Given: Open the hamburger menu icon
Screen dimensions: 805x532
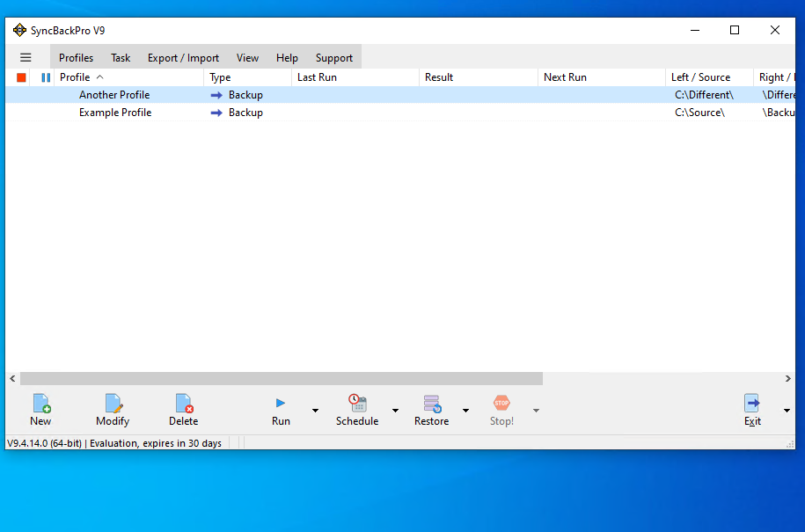Looking at the screenshot, I should (x=26, y=57).
